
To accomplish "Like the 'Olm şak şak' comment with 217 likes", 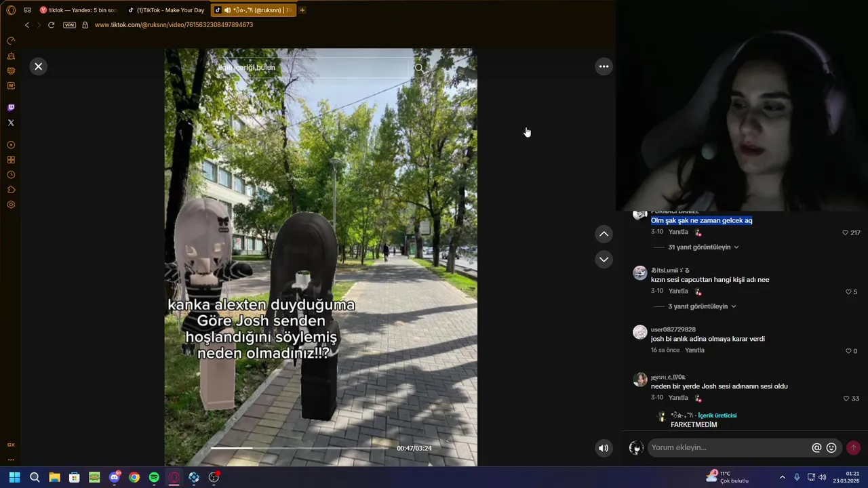I will 846,232.
